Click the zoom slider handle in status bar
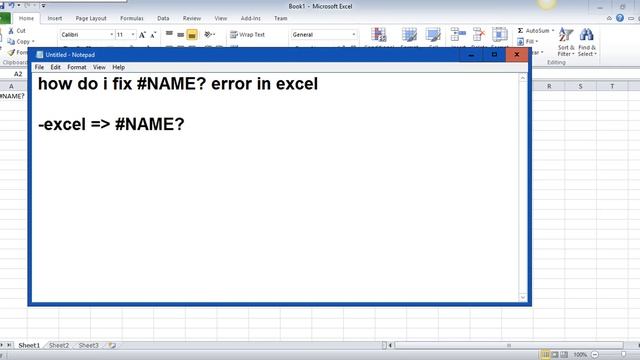 click(x=623, y=355)
